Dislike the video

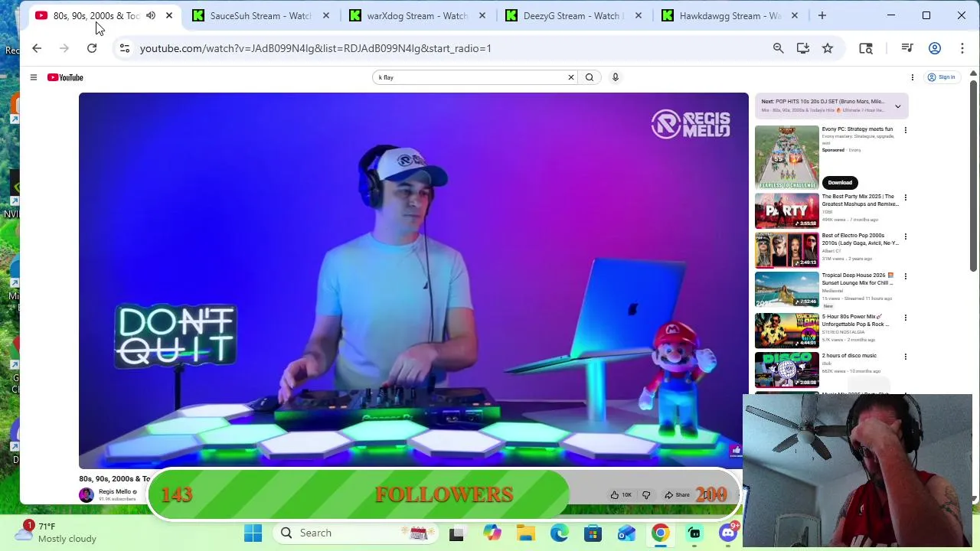coord(646,494)
